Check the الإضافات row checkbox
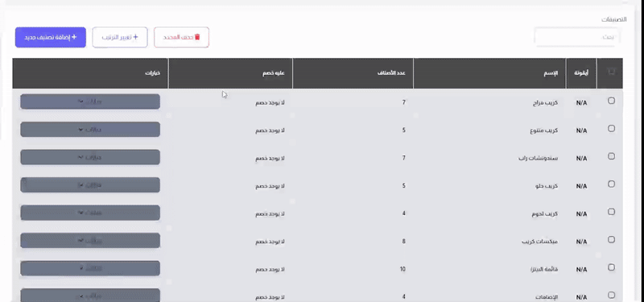 (x=611, y=295)
